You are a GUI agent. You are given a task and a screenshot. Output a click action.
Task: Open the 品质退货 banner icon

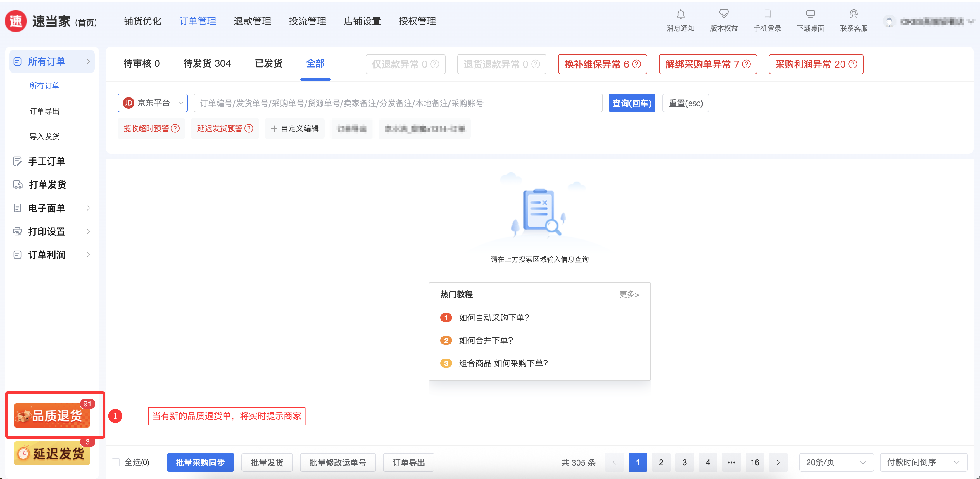point(52,416)
